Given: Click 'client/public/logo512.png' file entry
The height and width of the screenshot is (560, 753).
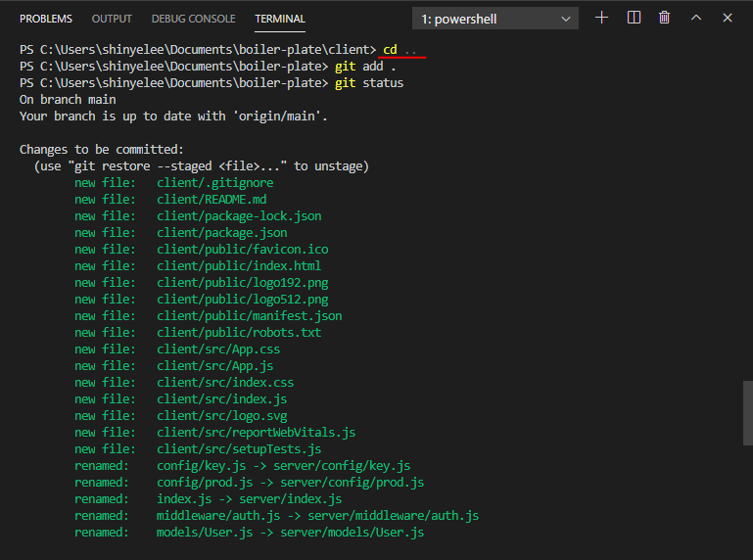Looking at the screenshot, I should tap(243, 300).
